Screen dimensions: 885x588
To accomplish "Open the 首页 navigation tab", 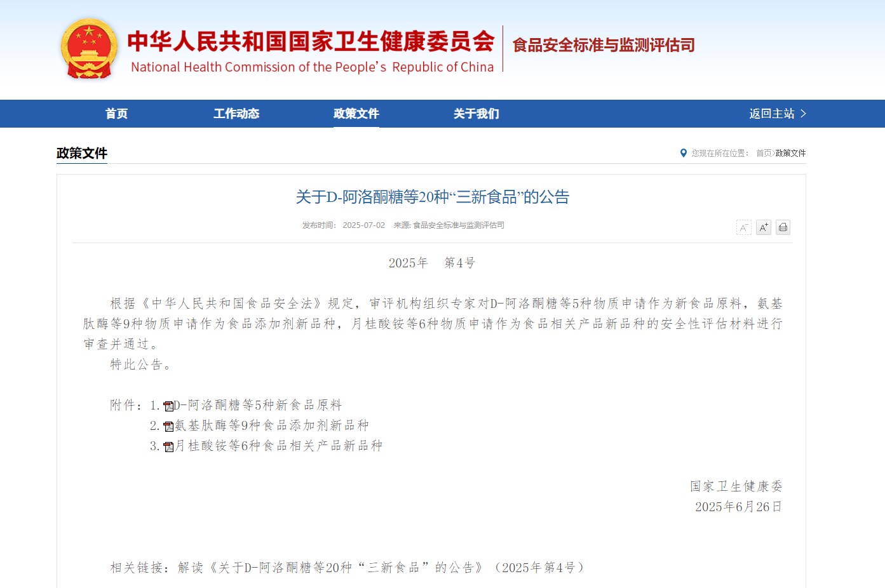I will click(x=116, y=114).
